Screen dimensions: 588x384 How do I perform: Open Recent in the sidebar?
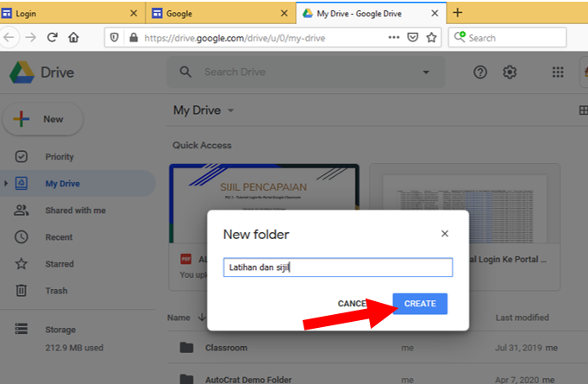[x=78, y=237]
